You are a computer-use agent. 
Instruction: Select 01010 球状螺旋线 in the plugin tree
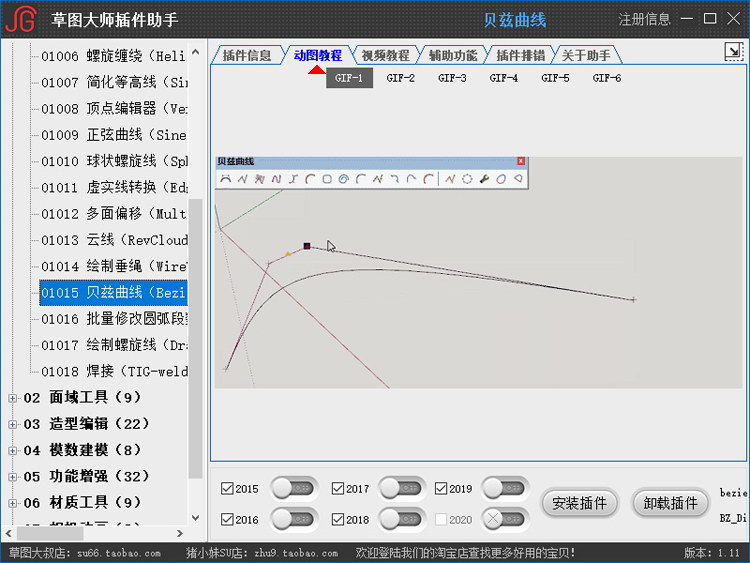(113, 161)
